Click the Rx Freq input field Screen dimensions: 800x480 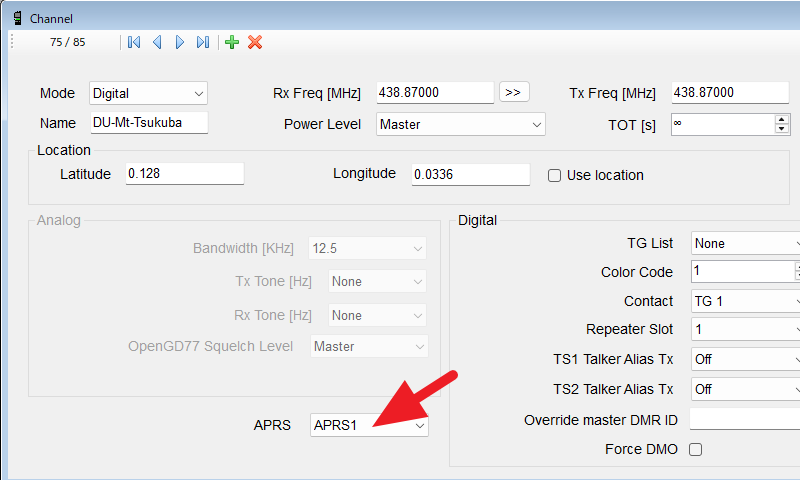(x=435, y=93)
